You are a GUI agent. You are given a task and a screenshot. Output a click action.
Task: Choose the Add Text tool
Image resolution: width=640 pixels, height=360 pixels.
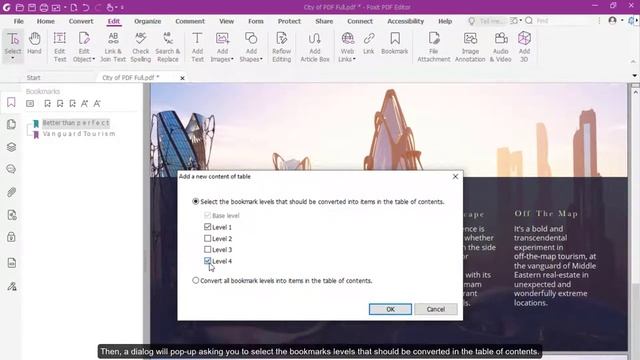coord(197,47)
